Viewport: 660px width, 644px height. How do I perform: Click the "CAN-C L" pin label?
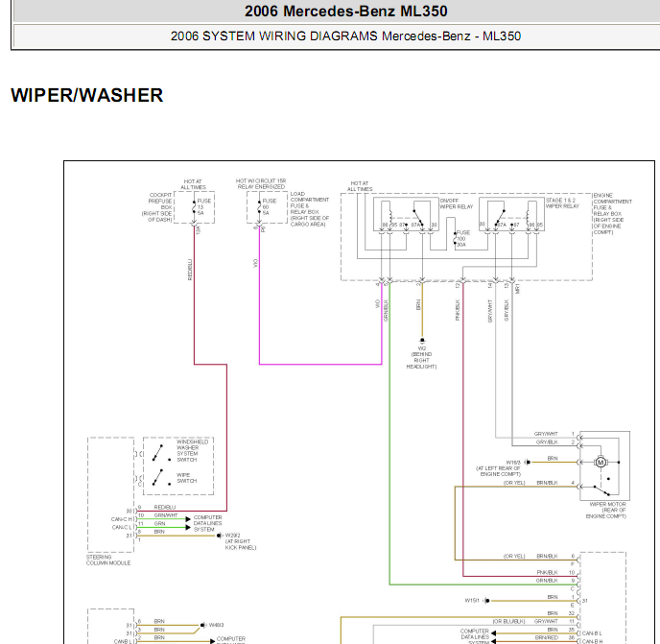(122, 527)
